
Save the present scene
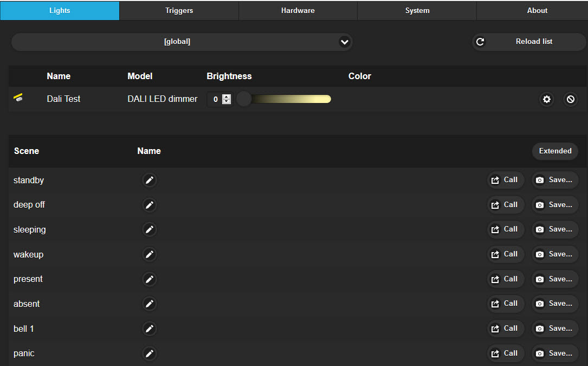(x=554, y=279)
